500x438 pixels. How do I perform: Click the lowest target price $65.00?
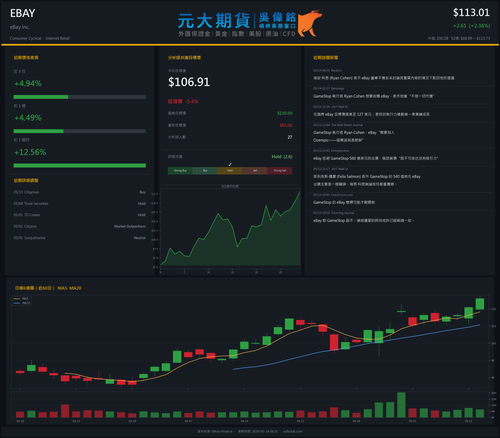tap(286, 125)
